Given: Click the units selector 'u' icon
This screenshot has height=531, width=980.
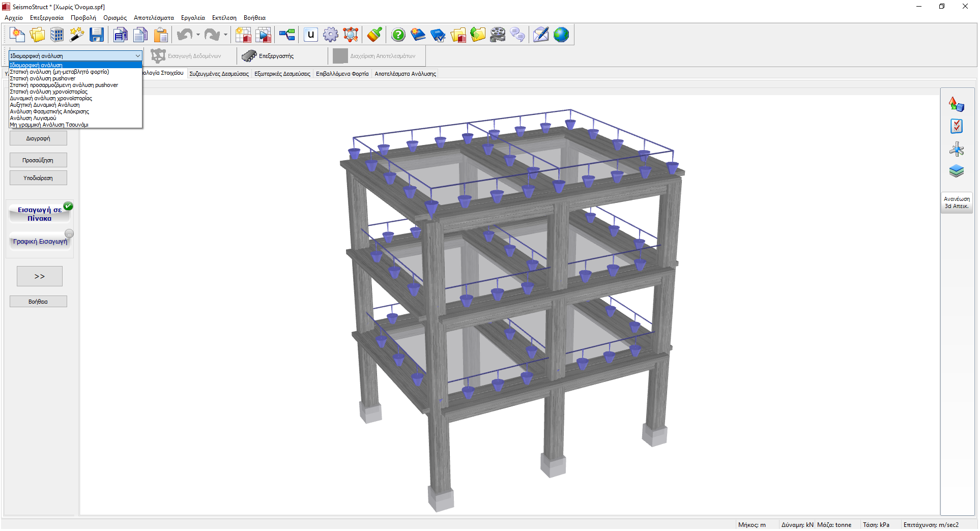Looking at the screenshot, I should [310, 35].
